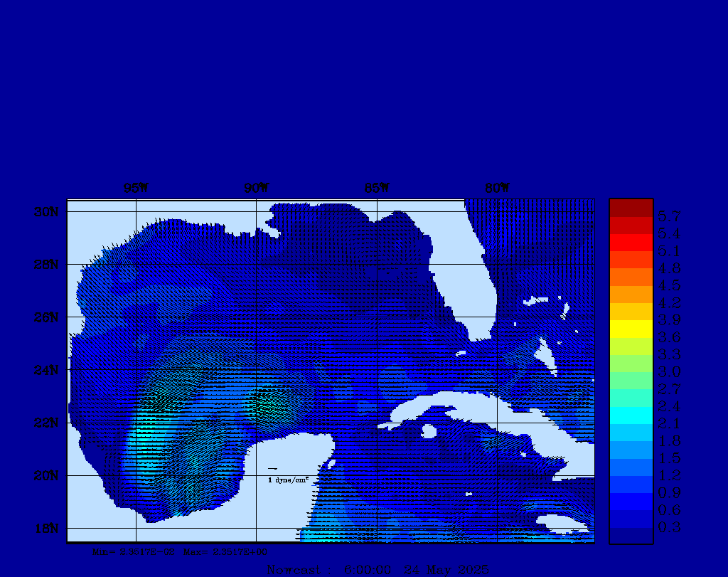The width and height of the screenshot is (728, 577).
Task: Click the 30N latitude label
Action: tap(45, 212)
